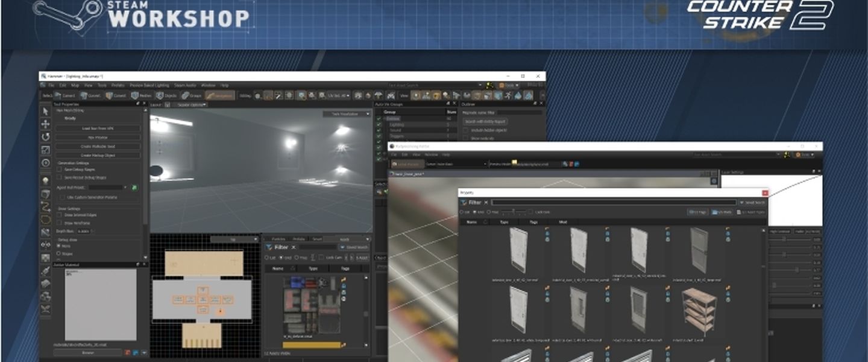Open the Saved Search dropdown in the Property window

pyautogui.click(x=752, y=203)
